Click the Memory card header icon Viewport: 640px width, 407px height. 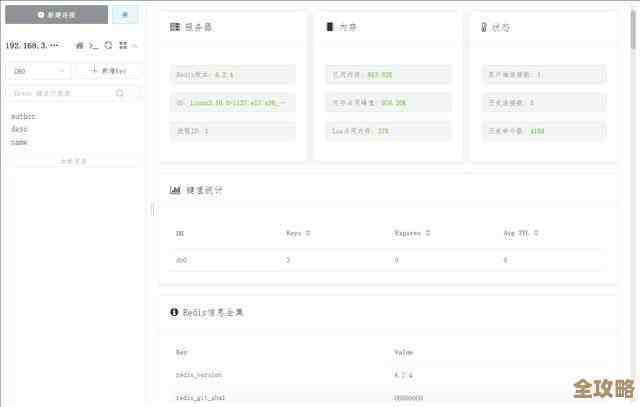(330, 27)
